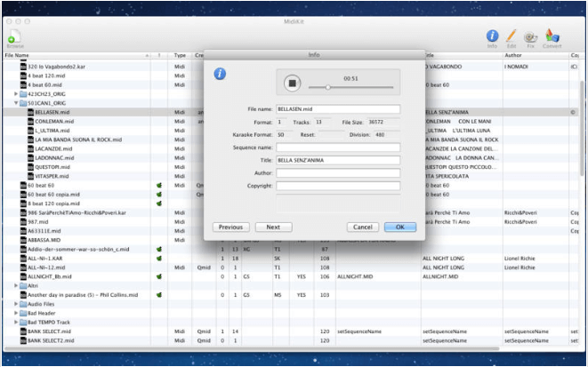Click green marker icon for 60 beat 60
The image size is (588, 367).
click(x=159, y=186)
